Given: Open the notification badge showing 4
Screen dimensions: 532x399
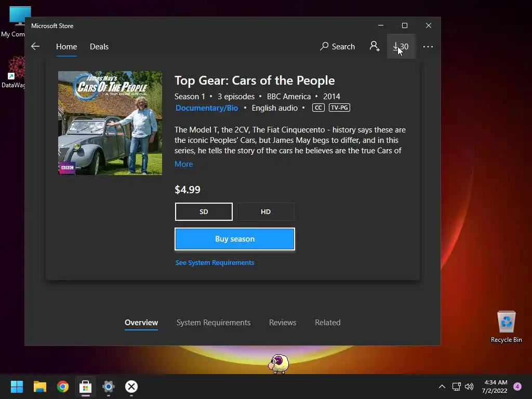Looking at the screenshot, I should [517, 387].
